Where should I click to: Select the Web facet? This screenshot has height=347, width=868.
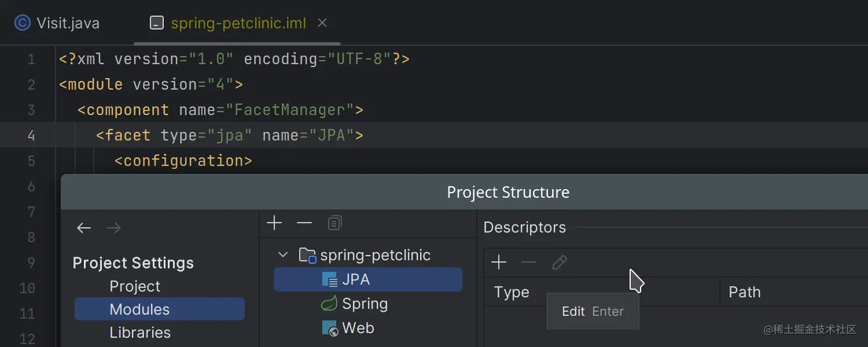pyautogui.click(x=358, y=328)
